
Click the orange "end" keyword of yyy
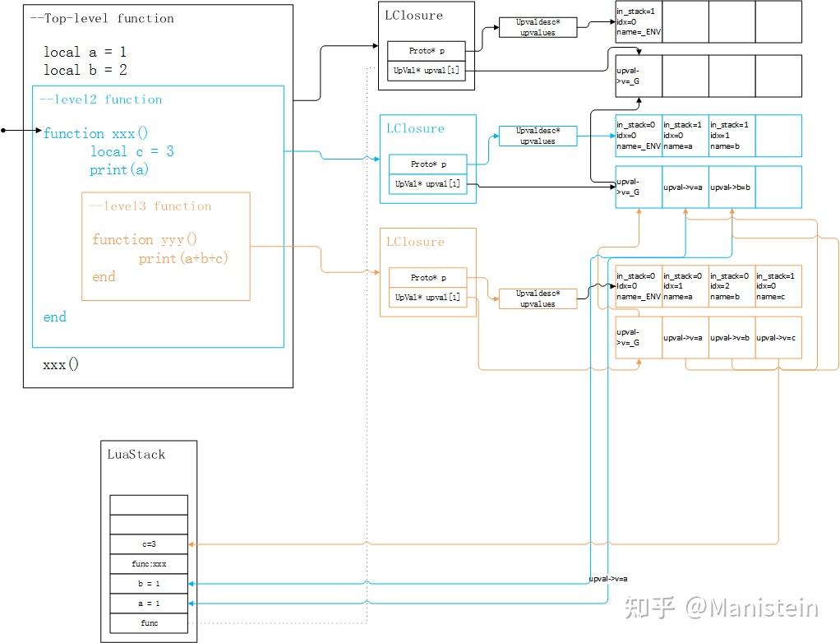104,276
